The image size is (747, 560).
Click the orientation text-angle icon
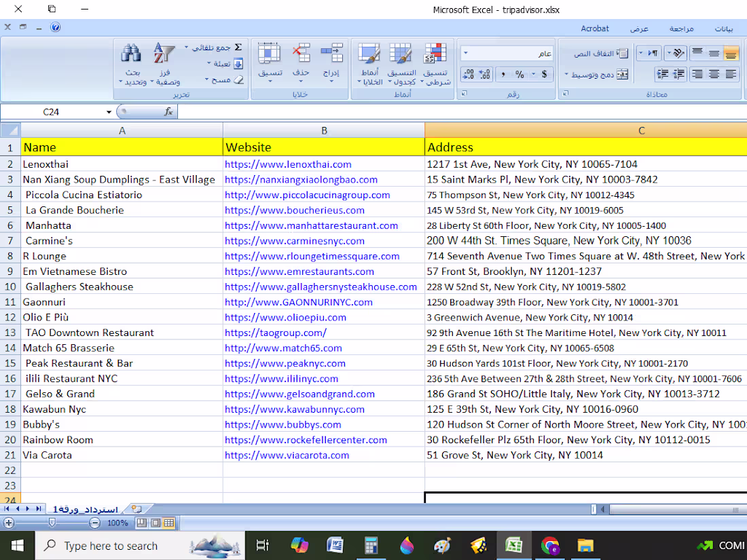679,53
